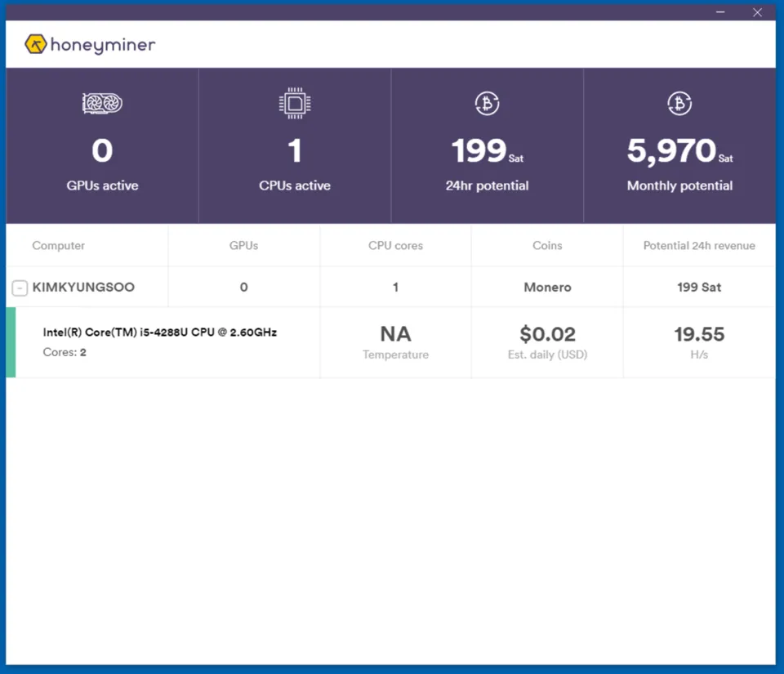784x674 pixels.
Task: Click the $0.02 estimated daily value
Action: click(x=547, y=334)
